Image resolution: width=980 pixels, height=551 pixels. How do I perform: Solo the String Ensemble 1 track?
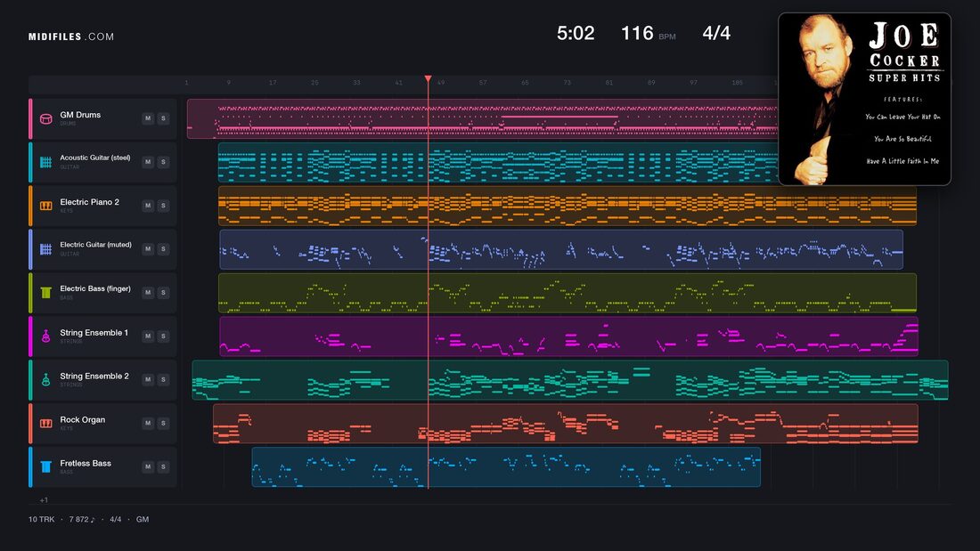click(x=163, y=336)
